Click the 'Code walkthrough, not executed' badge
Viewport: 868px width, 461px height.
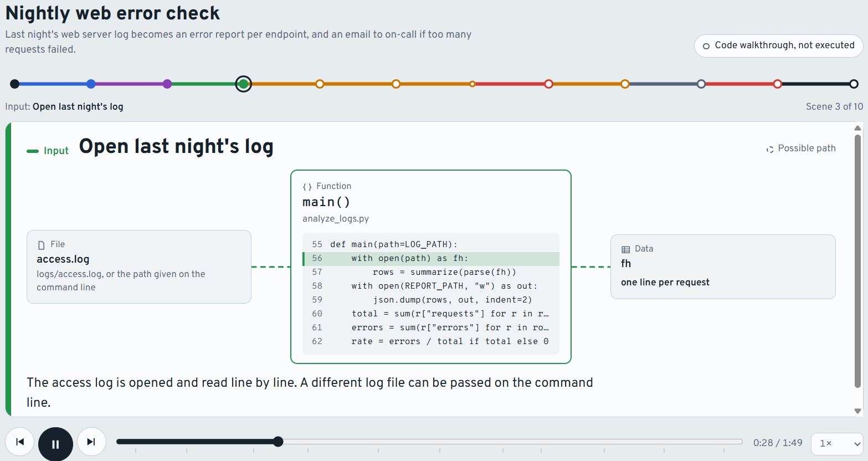pyautogui.click(x=778, y=45)
